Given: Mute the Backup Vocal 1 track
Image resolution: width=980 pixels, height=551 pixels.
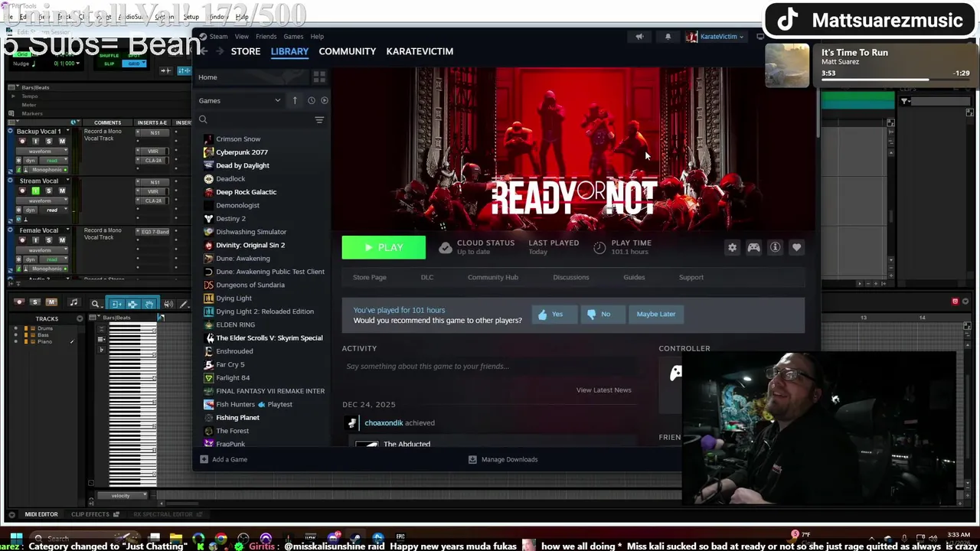Looking at the screenshot, I should point(61,141).
